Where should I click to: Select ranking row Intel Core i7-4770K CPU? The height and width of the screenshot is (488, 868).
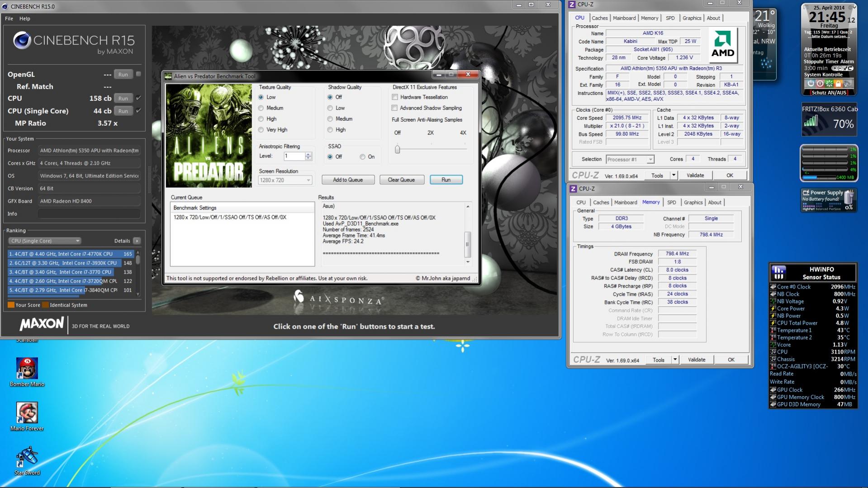pyautogui.click(x=71, y=254)
